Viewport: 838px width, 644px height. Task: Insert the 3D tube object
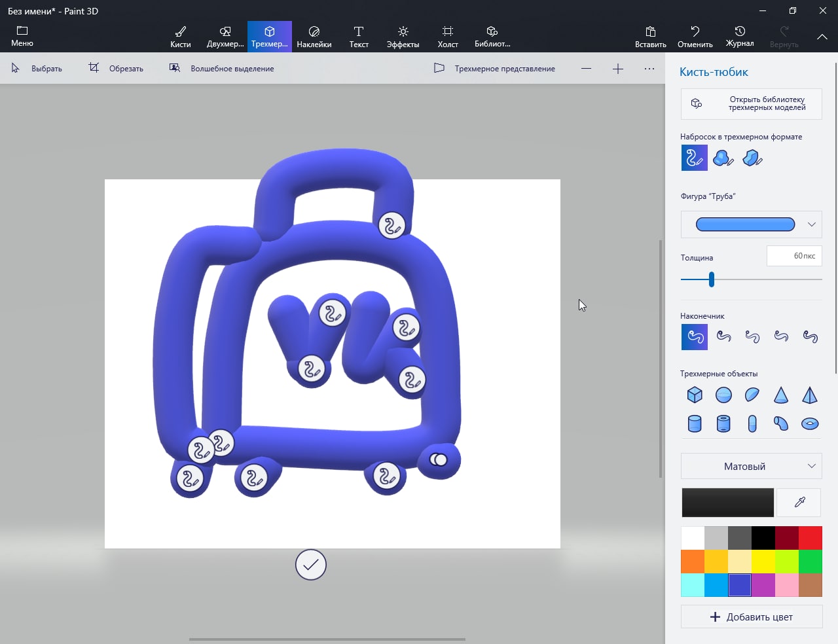(x=723, y=423)
